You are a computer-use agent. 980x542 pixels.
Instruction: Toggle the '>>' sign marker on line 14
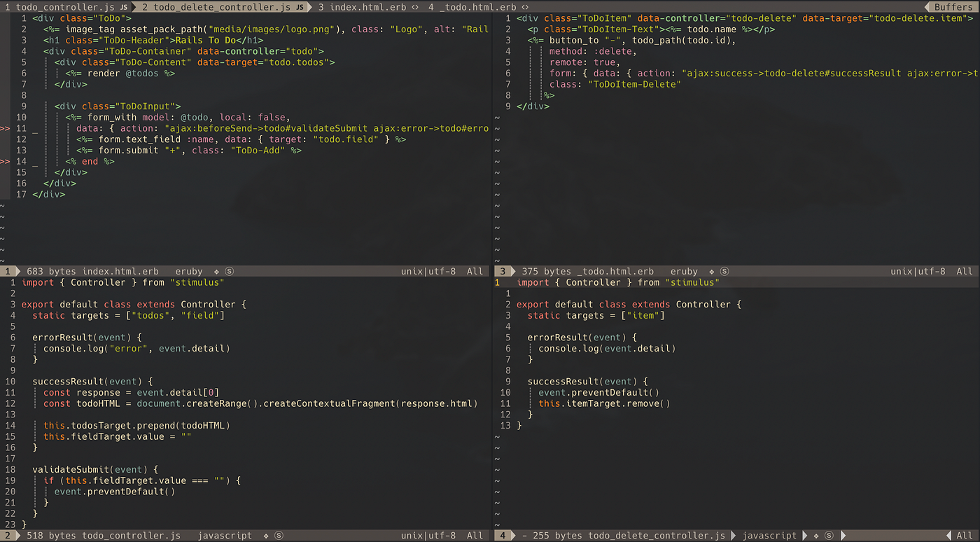pos(4,161)
